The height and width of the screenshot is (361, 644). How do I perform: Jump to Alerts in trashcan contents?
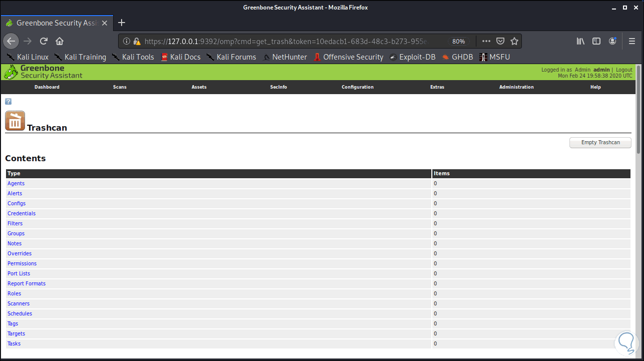pos(15,193)
